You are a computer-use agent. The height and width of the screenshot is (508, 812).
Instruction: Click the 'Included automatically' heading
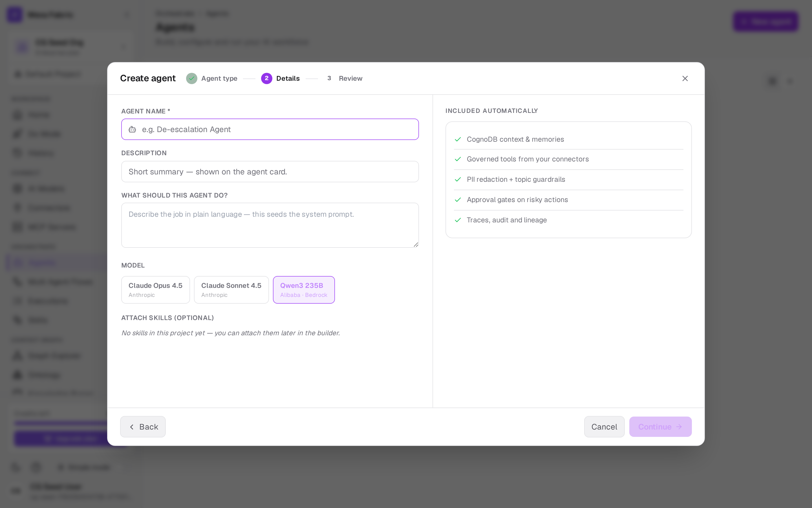click(x=491, y=111)
